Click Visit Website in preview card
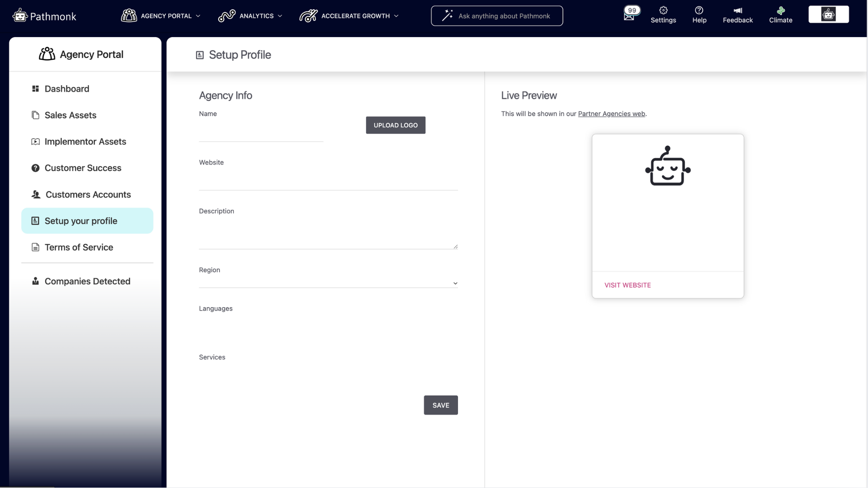Screen dimensions: 868x488 coord(627,285)
